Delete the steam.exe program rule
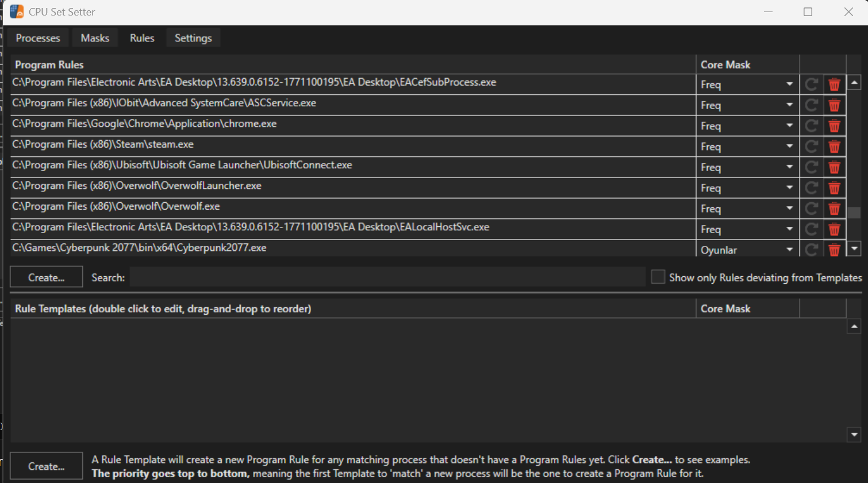The height and width of the screenshot is (483, 868). click(834, 147)
